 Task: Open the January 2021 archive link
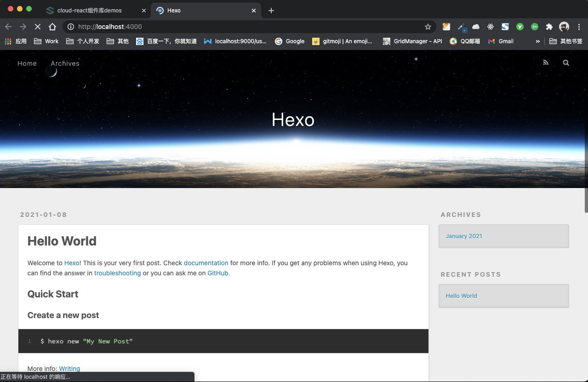[464, 236]
